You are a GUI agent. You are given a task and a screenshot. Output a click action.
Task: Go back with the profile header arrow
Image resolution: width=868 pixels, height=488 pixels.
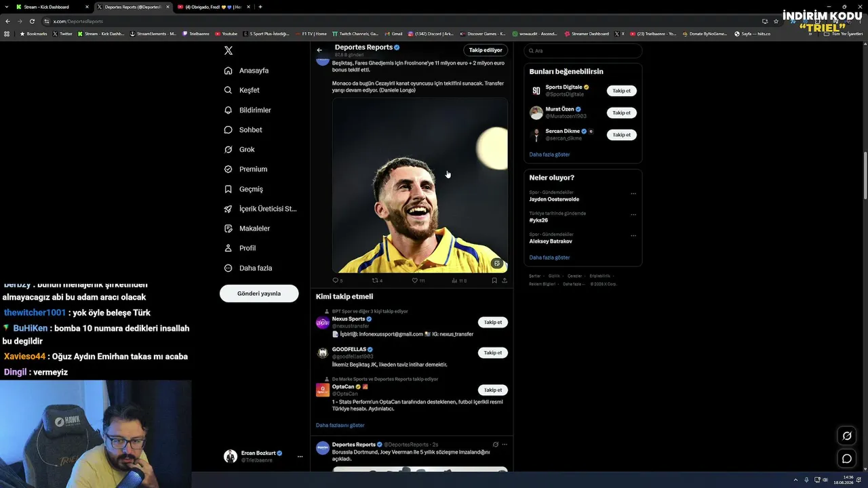pos(319,50)
